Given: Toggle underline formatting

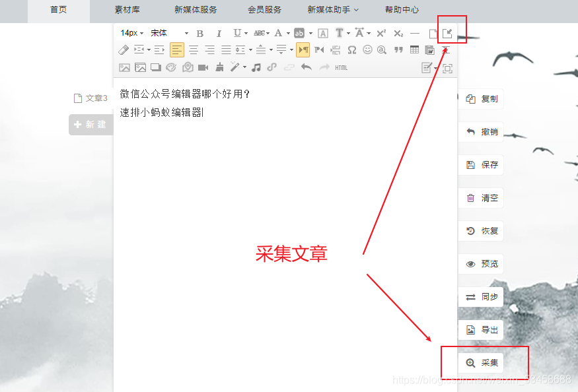Looking at the screenshot, I should pyautogui.click(x=237, y=33).
